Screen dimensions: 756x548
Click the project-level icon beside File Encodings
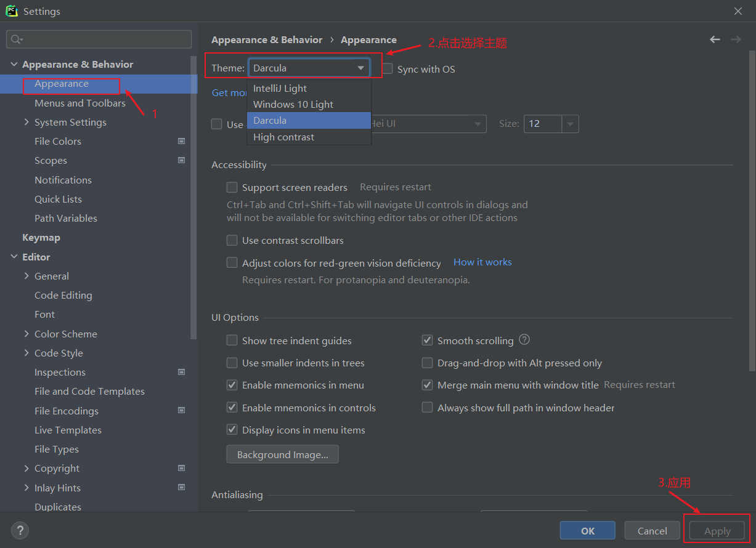pos(181,411)
